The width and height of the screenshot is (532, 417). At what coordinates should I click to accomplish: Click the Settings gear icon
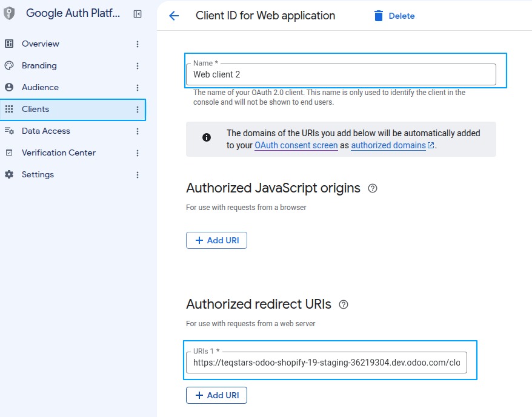[9, 174]
